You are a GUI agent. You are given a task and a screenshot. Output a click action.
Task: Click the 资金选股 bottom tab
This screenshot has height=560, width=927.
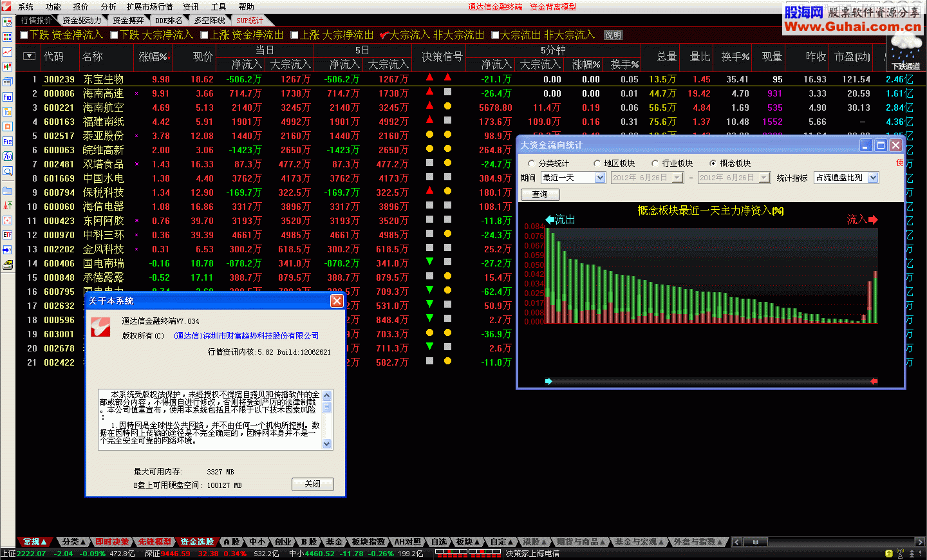click(197, 542)
